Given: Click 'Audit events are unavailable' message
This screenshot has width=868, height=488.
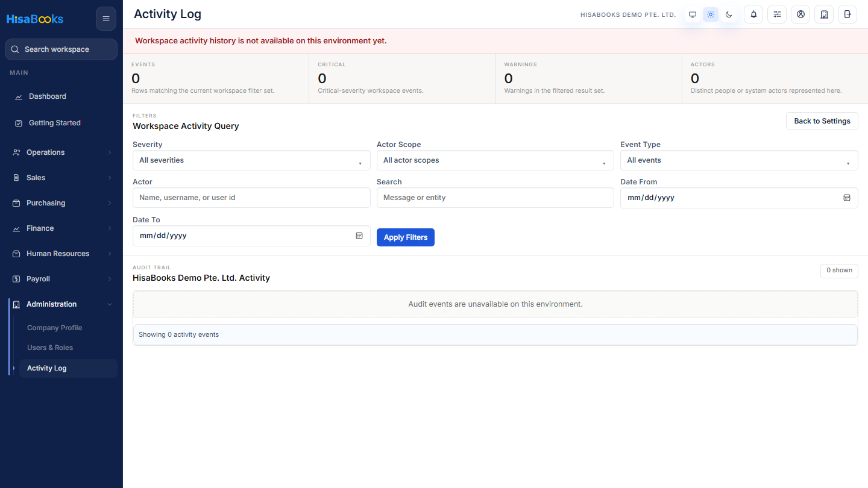Looking at the screenshot, I should tap(495, 304).
